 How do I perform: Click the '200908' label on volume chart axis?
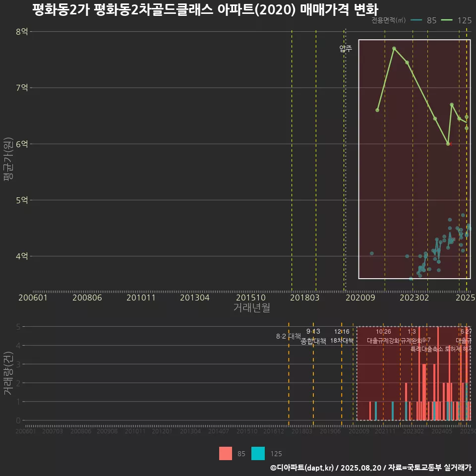(107, 431)
